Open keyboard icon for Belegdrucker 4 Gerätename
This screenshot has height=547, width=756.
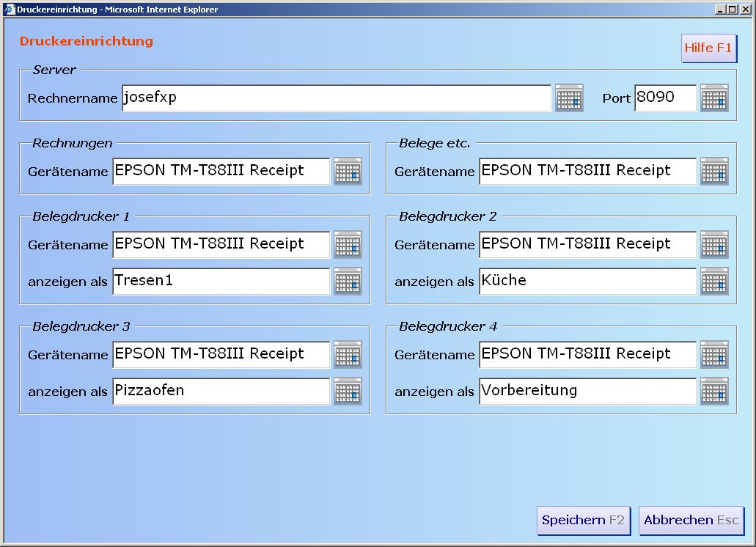pos(714,355)
